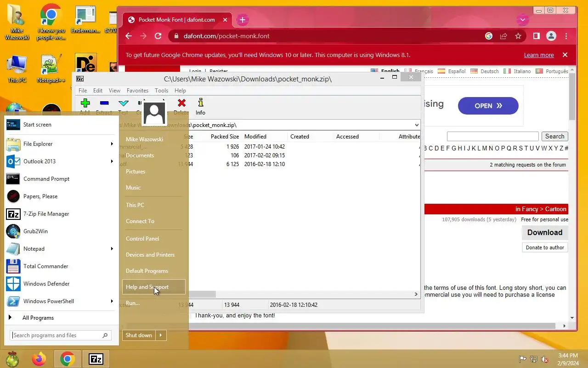Click Donate to author button
This screenshot has width=588, height=368.
(x=545, y=247)
